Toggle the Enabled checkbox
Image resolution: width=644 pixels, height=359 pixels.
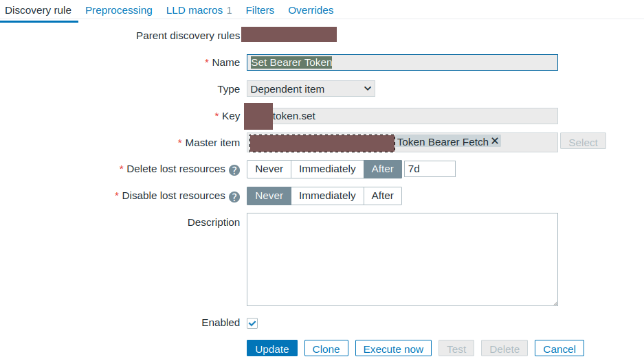[x=252, y=323]
